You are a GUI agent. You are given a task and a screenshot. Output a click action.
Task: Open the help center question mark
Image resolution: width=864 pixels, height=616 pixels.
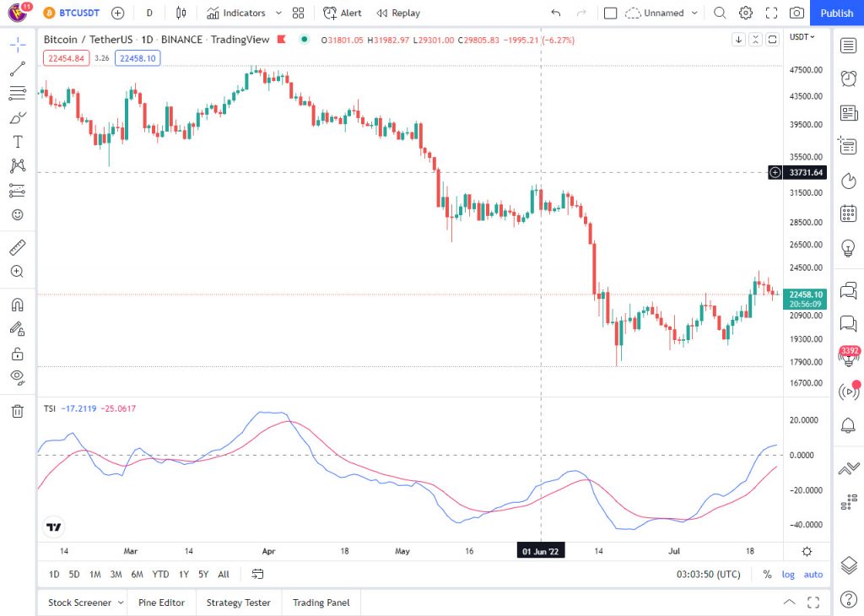(x=849, y=599)
